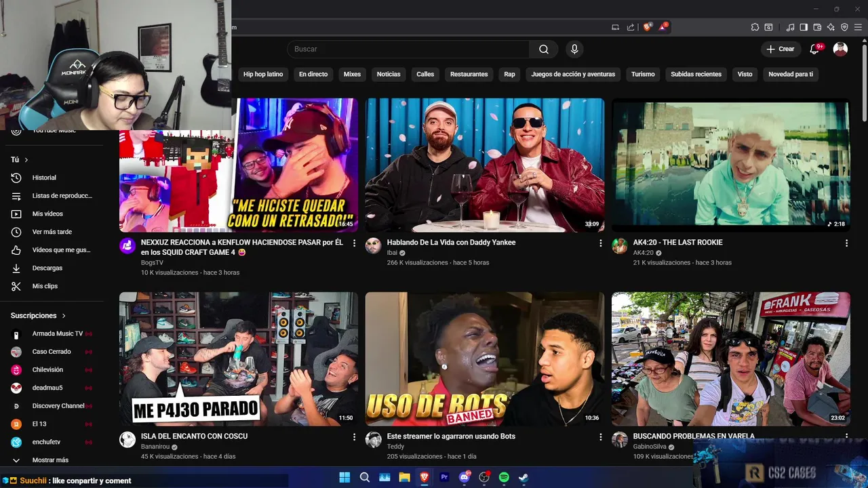Open options for Daddy Yankee video
The width and height of the screenshot is (868, 488).
click(x=600, y=243)
